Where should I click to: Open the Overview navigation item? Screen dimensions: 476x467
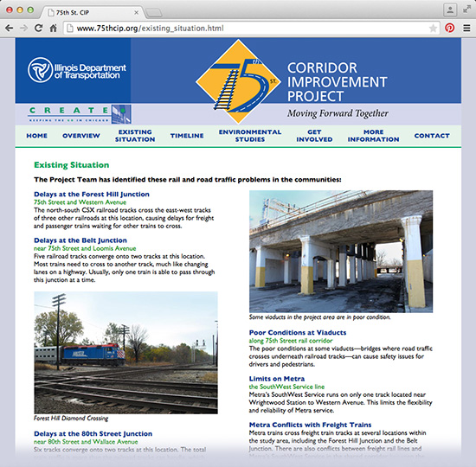click(81, 136)
